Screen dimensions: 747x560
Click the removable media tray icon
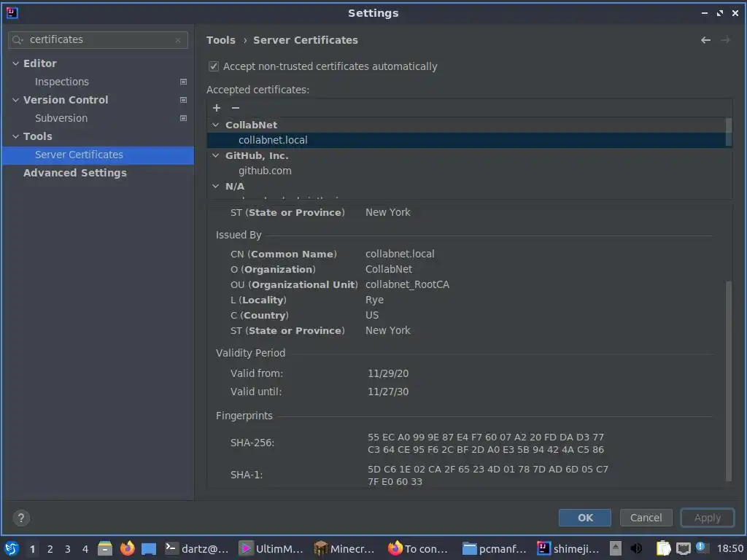click(616, 548)
